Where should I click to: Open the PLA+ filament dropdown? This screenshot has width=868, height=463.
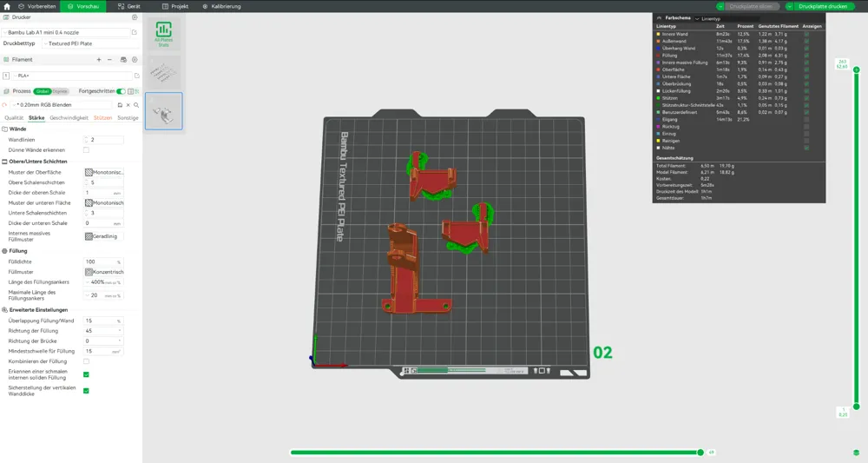point(72,76)
